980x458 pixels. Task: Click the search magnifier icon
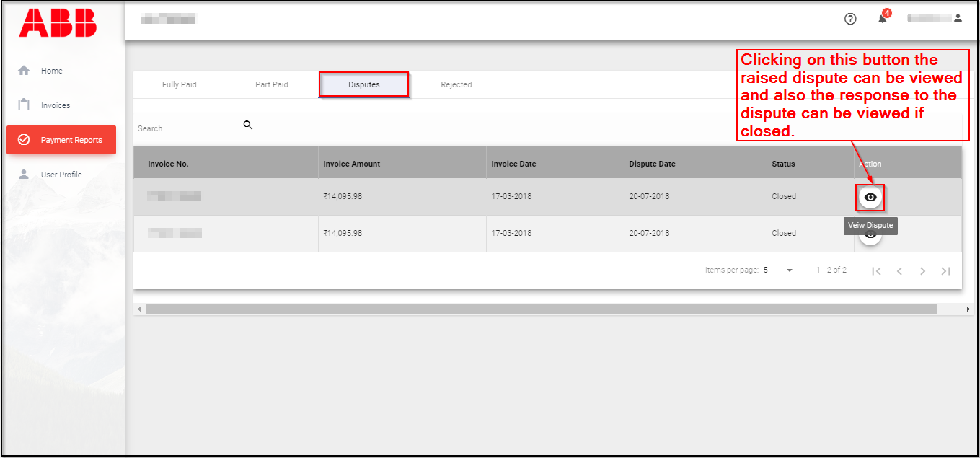248,125
